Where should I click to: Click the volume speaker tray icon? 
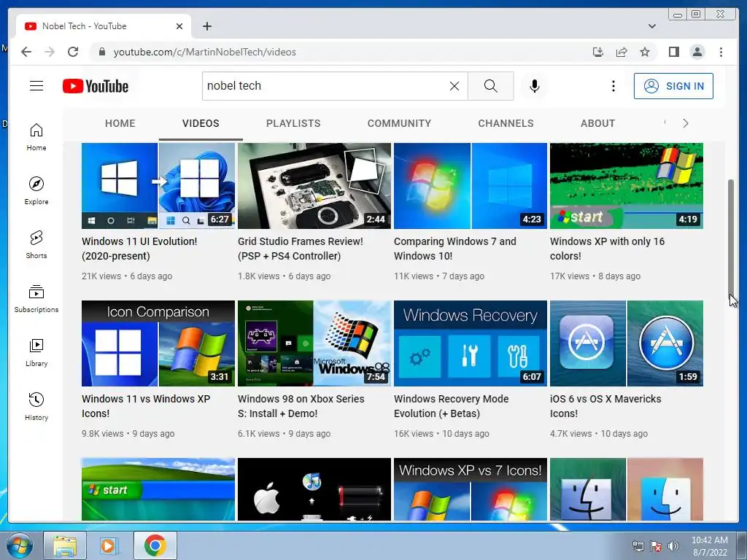click(673, 546)
